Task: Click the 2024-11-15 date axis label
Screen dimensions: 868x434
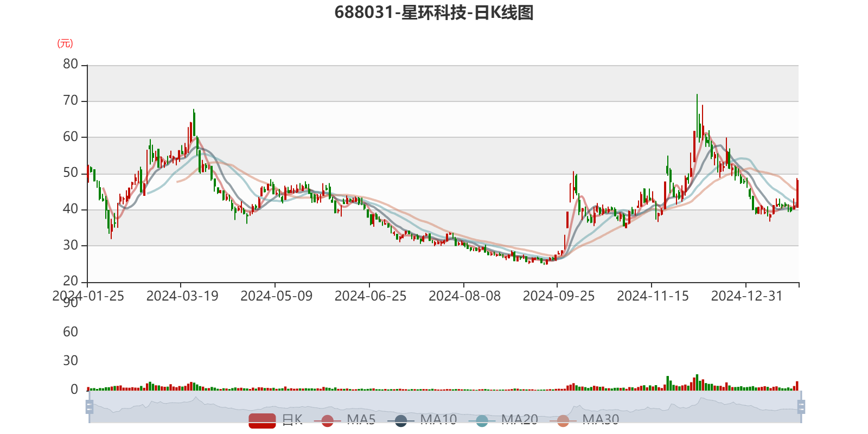Action: pyautogui.click(x=653, y=296)
